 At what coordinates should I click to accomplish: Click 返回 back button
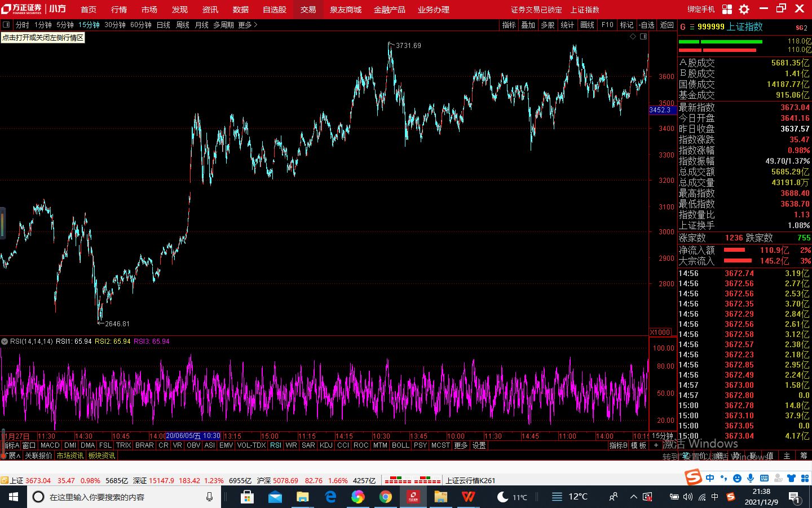pyautogui.click(x=667, y=25)
